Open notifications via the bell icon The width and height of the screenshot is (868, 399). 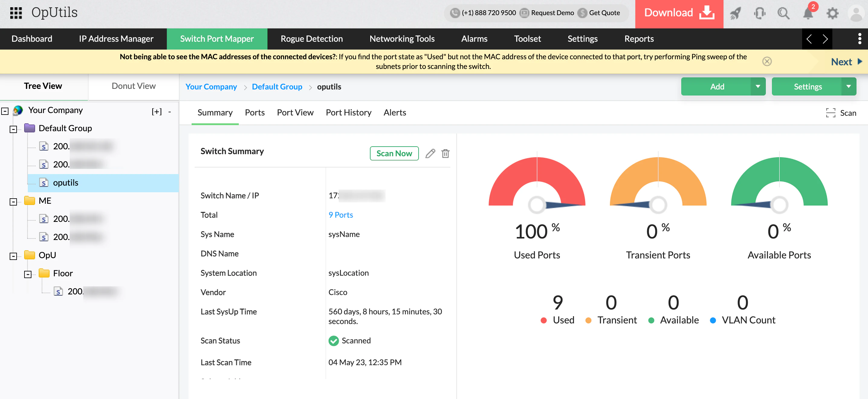pos(808,14)
